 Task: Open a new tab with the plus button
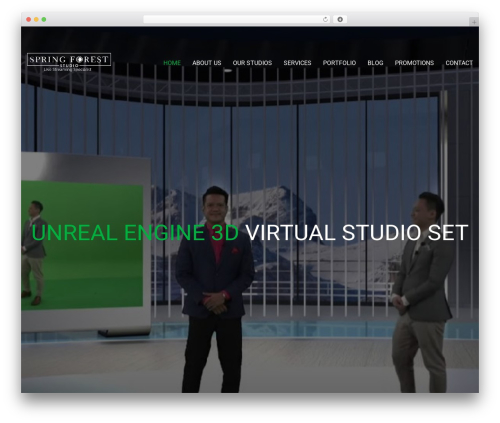[474, 22]
